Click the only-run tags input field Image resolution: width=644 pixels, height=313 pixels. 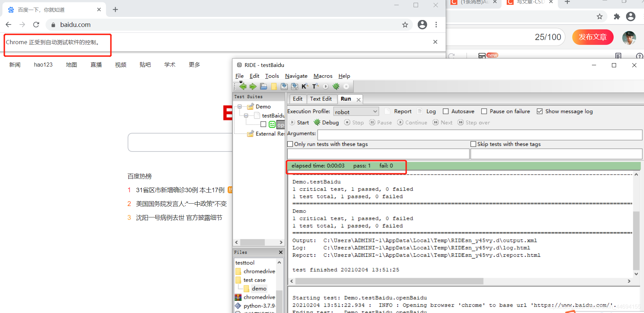tap(378, 154)
